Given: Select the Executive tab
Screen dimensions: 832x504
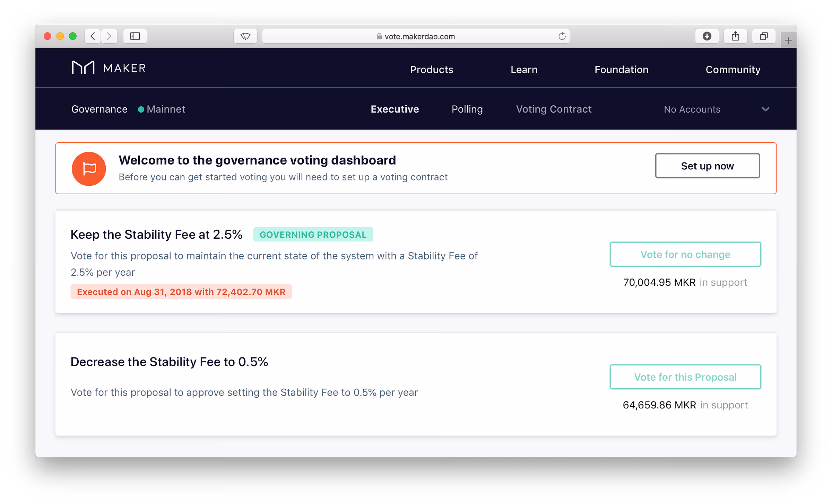Looking at the screenshot, I should [x=395, y=109].
